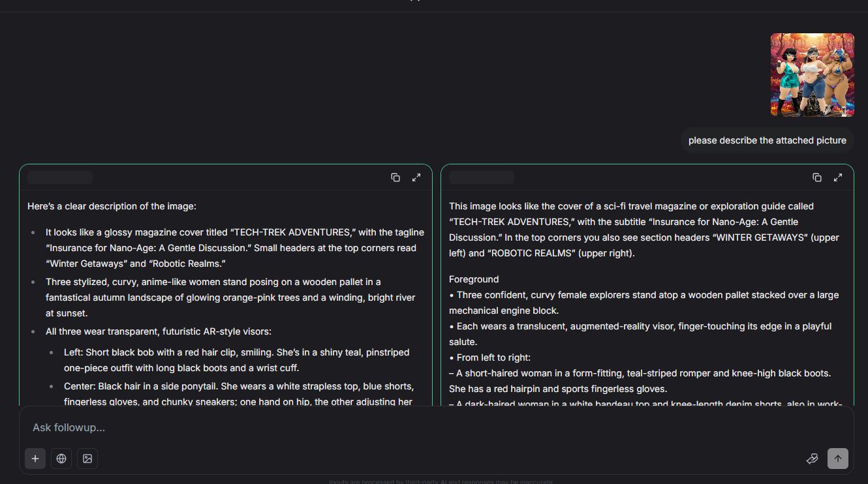
Task: Click the 'Foreground' heading in right response
Action: [474, 279]
